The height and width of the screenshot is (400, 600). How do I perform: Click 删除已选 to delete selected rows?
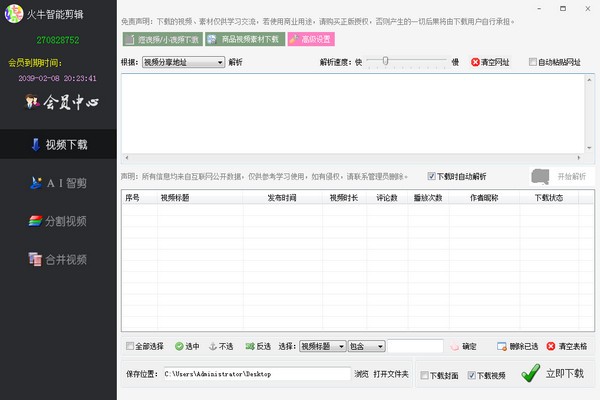coord(517,346)
